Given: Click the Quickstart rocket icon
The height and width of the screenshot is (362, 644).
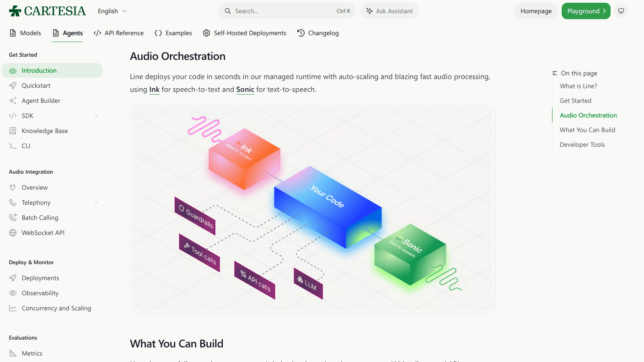Looking at the screenshot, I should click(13, 85).
